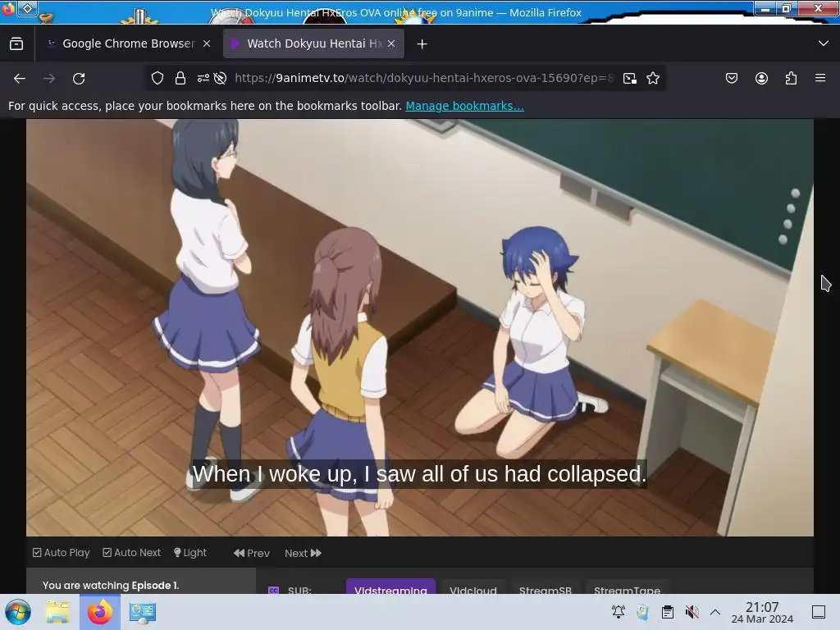Switch to the Google Chrome Browser tab
The width and height of the screenshot is (840, 630).
click(x=129, y=43)
